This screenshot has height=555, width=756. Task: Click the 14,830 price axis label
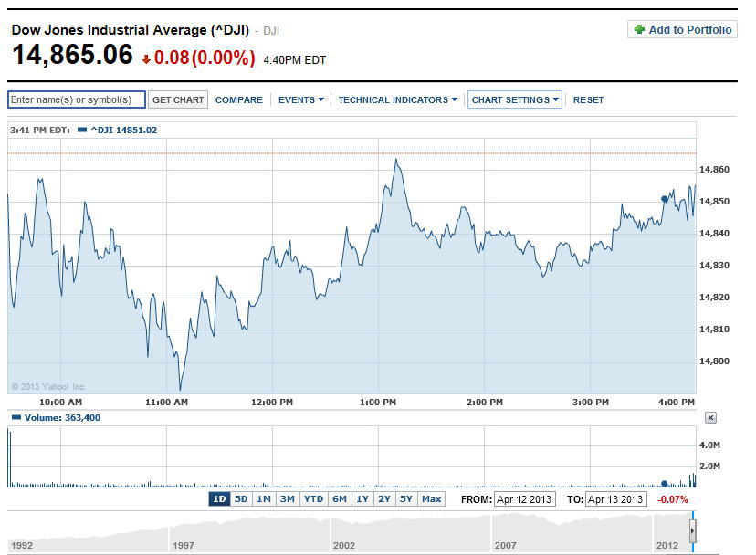pyautogui.click(x=714, y=265)
